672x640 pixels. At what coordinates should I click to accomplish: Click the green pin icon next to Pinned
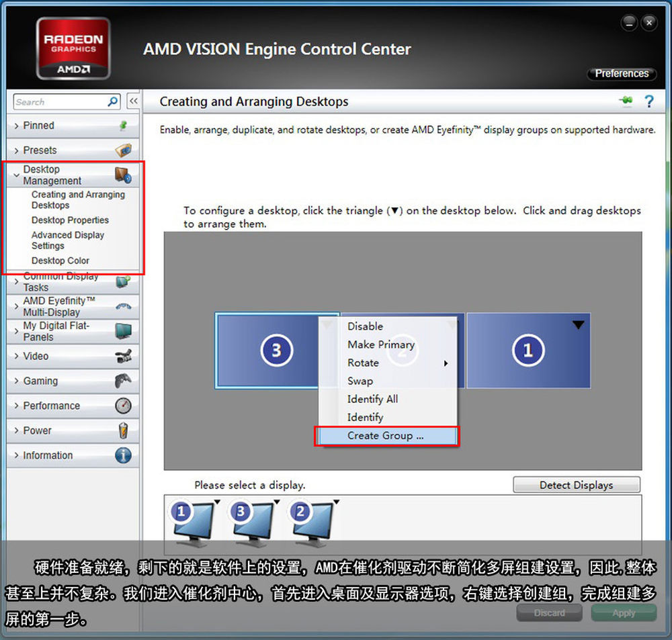[123, 126]
